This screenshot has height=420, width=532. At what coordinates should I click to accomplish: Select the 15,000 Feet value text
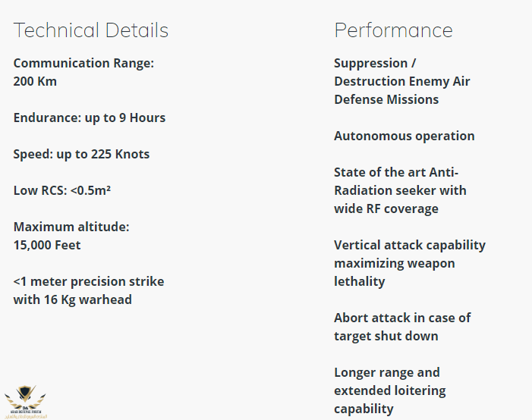[x=47, y=245]
